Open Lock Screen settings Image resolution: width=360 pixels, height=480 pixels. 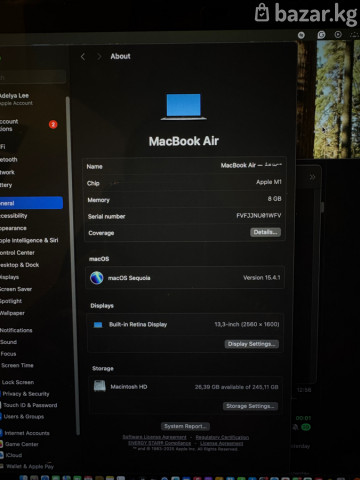[18, 382]
